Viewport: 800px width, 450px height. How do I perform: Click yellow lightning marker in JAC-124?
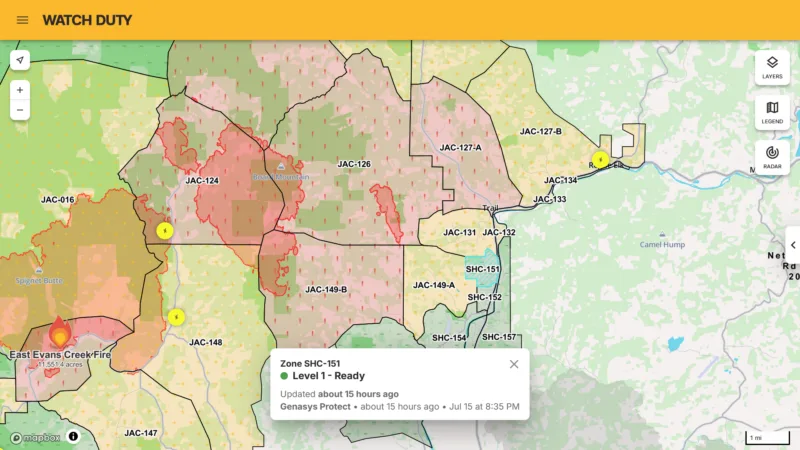pyautogui.click(x=164, y=231)
